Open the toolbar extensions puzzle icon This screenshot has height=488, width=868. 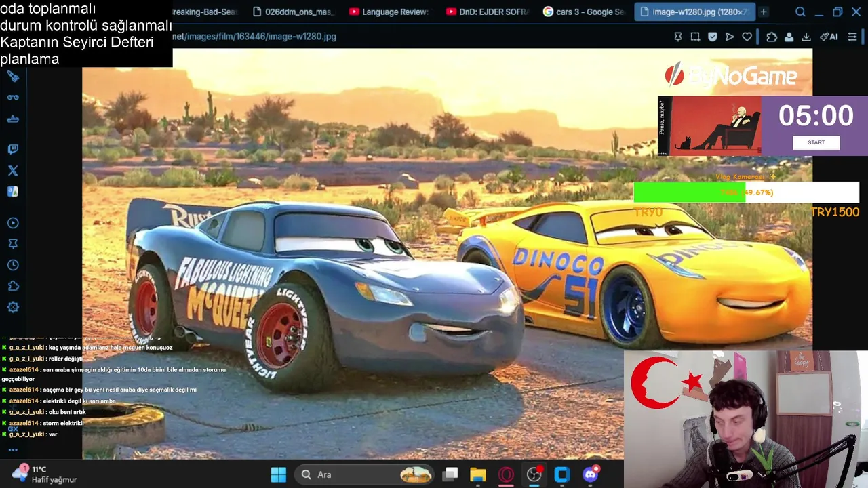point(772,37)
